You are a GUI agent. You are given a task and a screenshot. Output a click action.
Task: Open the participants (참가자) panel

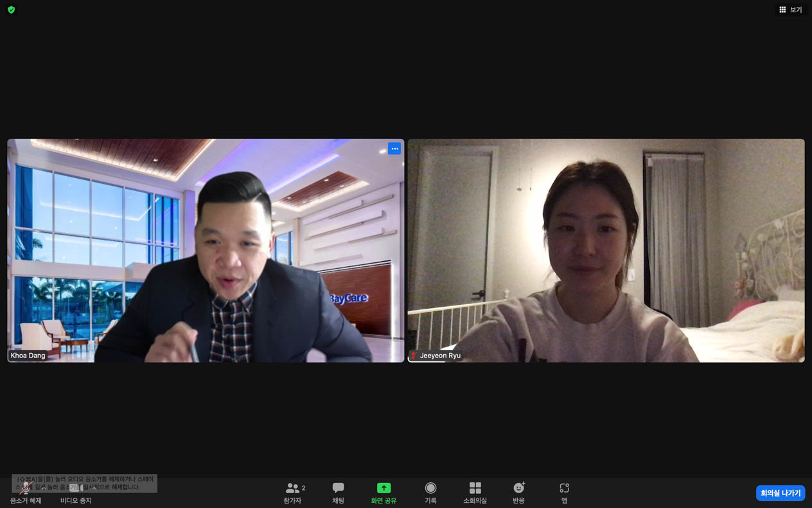pos(293,493)
